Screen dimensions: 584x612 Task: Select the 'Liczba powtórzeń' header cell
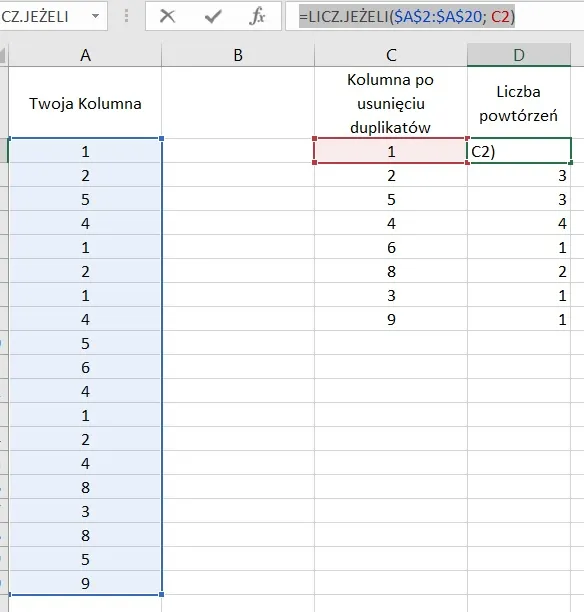519,103
